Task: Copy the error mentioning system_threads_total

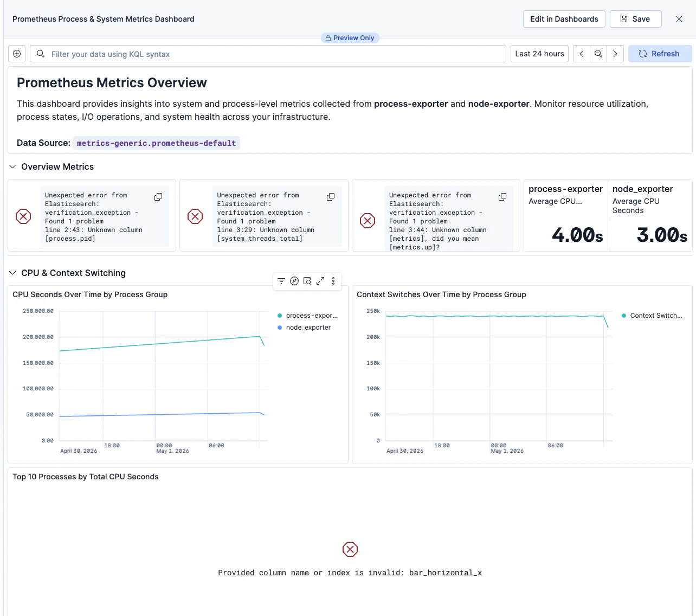Action: (331, 197)
